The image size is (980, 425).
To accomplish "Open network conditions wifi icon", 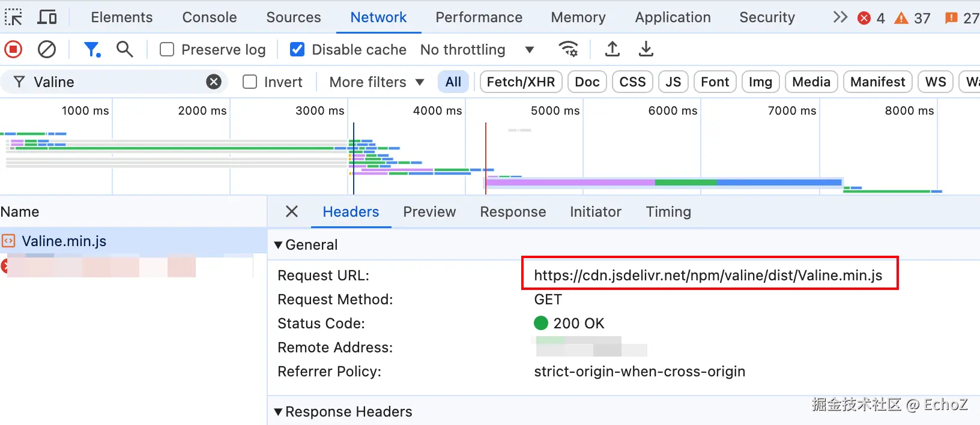I will tap(569, 49).
